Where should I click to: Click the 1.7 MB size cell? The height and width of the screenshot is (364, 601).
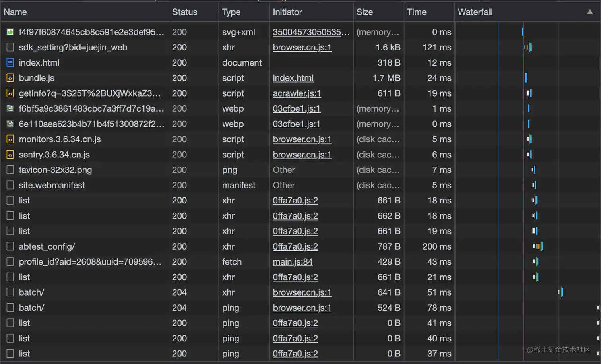tap(386, 78)
